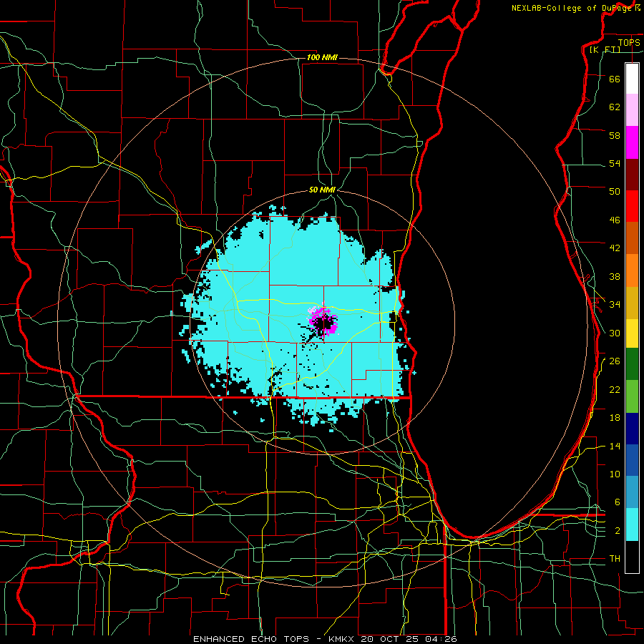Click the '6' legend value
Image resolution: width=644 pixels, height=644 pixels.
pyautogui.click(x=618, y=502)
